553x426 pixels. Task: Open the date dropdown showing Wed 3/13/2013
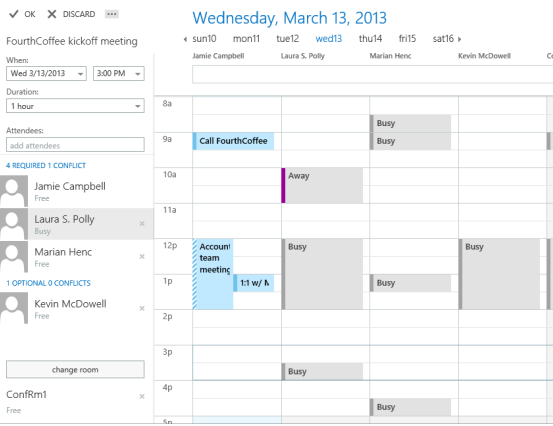click(x=46, y=73)
